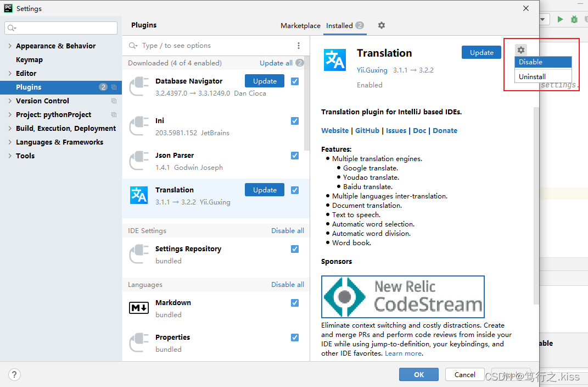The image size is (588, 387).
Task: Click the New Relic CodeStream sponsor banner
Action: point(403,296)
